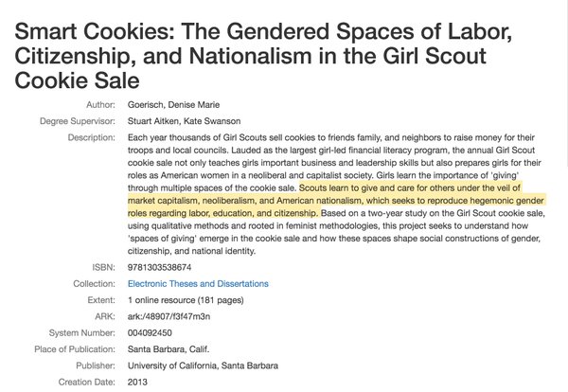Click the ISBN number 9781303538674
Screen dimensions: 568x392
tap(159, 267)
